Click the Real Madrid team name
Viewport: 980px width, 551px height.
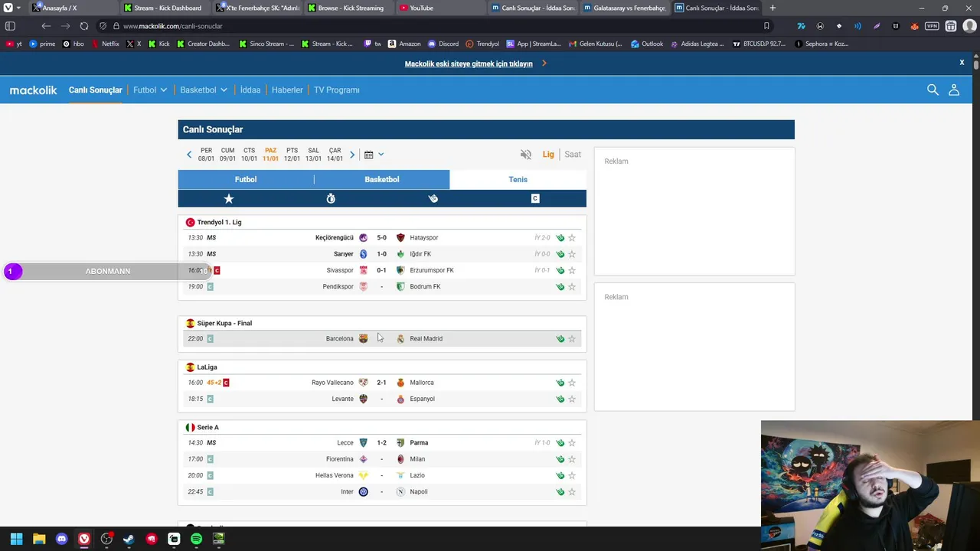(x=426, y=339)
